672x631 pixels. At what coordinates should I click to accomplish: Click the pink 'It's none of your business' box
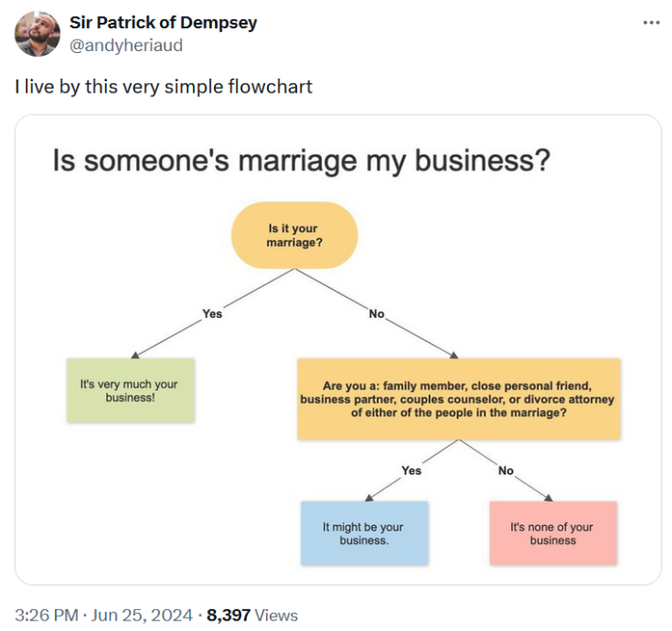(553, 534)
